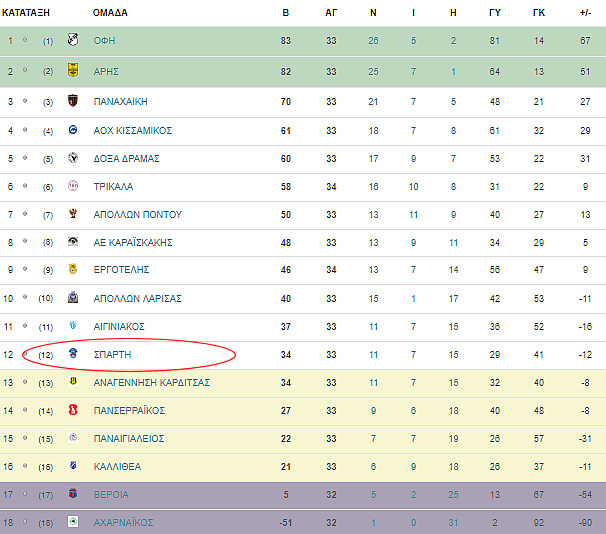Click the ΑΙΓΙΝΙΑΚΟΣ light-blue crest icon
The width and height of the screenshot is (606, 534).
coord(73,325)
